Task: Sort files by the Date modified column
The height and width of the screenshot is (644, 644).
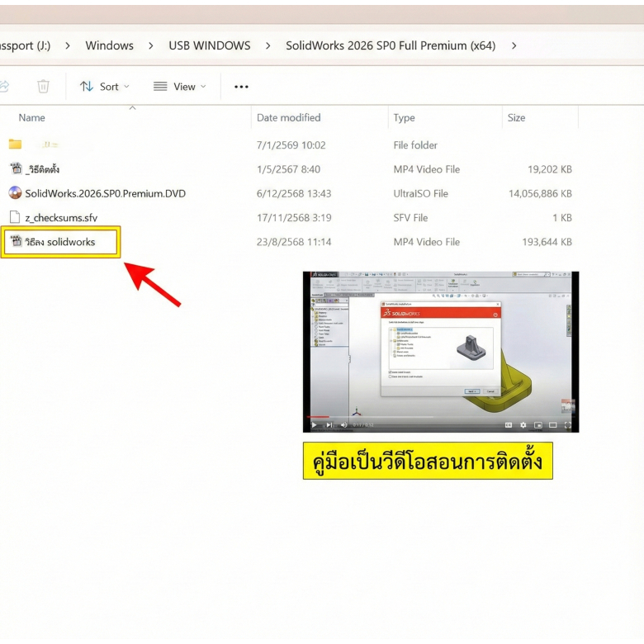Action: pyautogui.click(x=288, y=117)
